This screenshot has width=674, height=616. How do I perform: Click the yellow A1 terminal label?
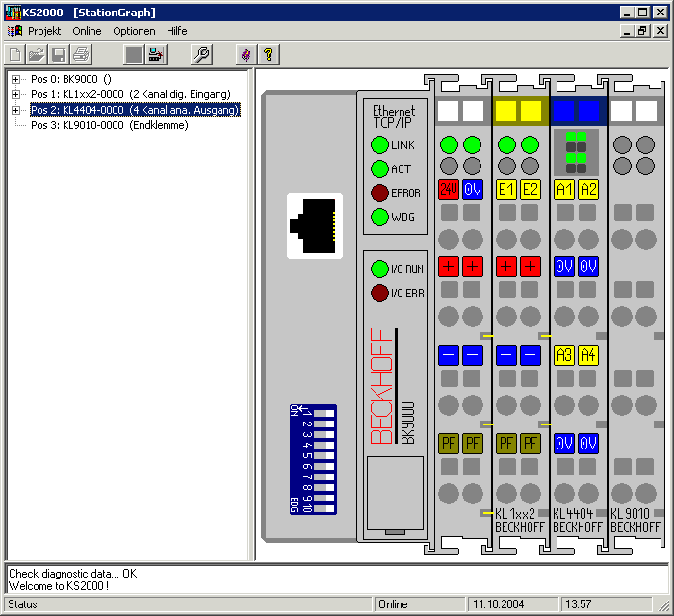564,190
